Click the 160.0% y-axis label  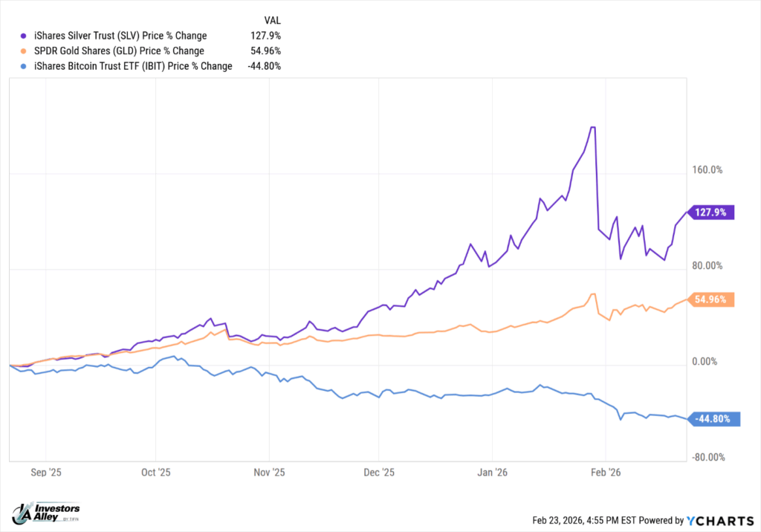(x=707, y=170)
